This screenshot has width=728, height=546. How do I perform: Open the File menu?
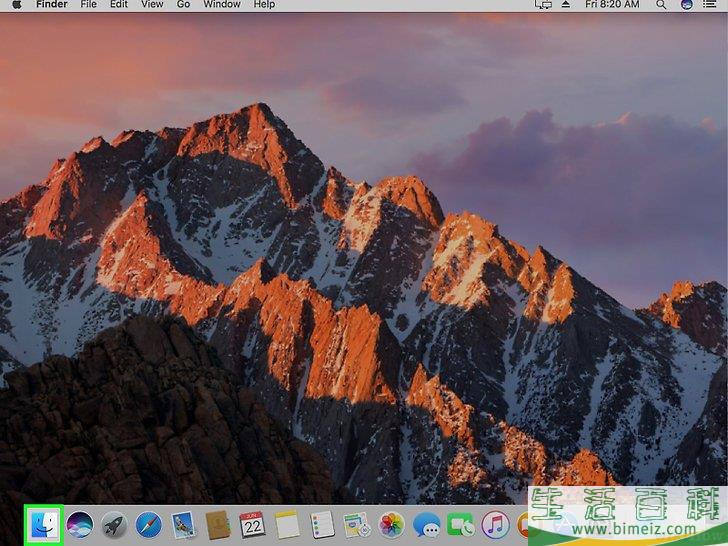88,5
